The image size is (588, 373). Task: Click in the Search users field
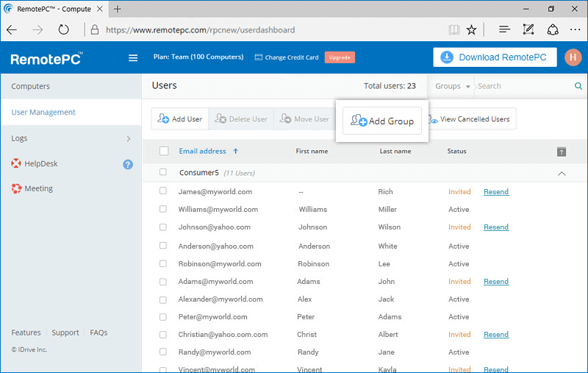[524, 86]
